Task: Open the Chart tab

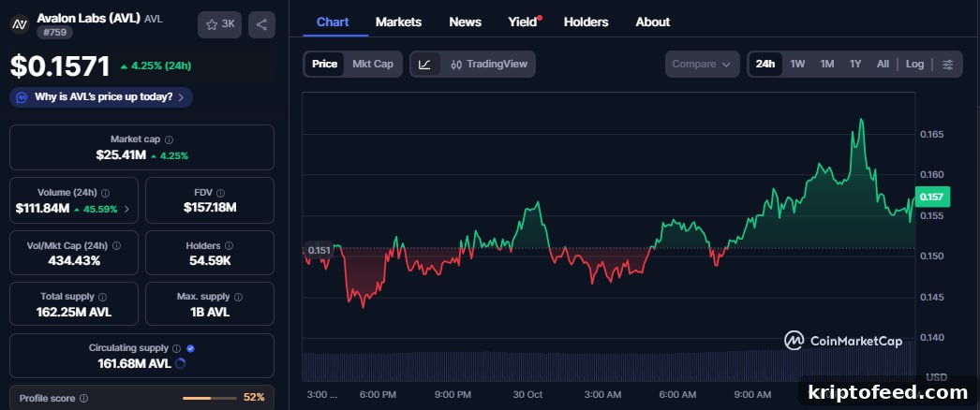Action: point(333,22)
